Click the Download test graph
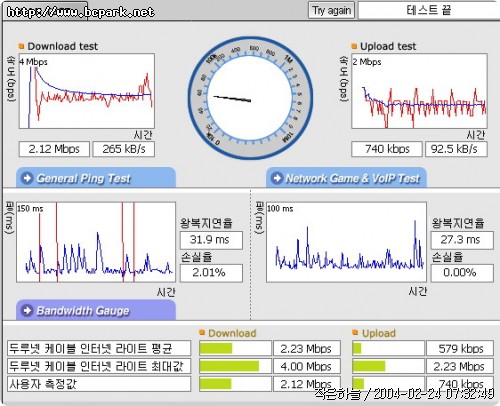This screenshot has height=406, width=500. coord(87,91)
